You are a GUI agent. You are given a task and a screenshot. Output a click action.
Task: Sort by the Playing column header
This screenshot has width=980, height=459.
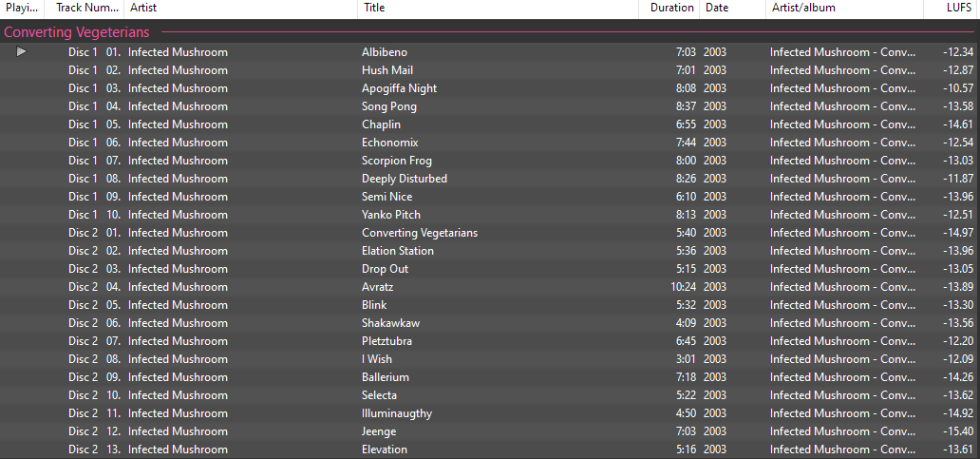(x=23, y=9)
